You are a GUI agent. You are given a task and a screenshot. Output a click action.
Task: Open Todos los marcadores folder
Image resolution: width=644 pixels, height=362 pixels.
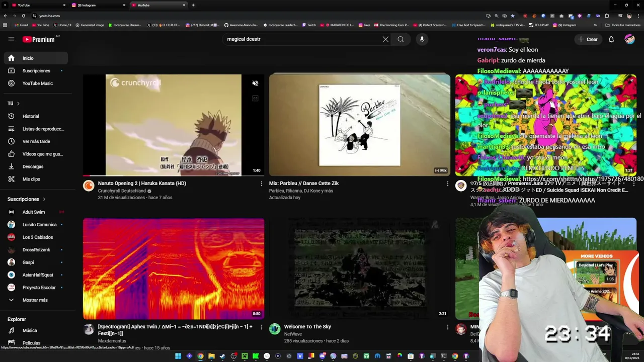pos(623,25)
